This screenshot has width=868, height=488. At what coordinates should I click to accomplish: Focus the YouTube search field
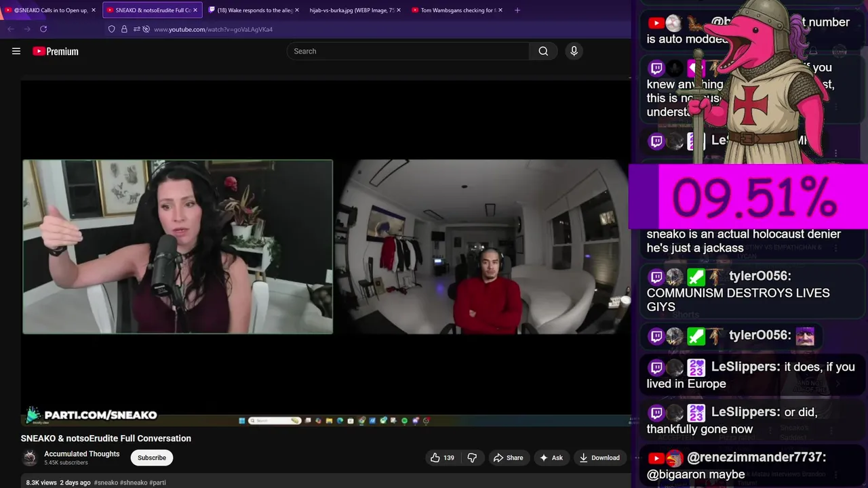(408, 51)
